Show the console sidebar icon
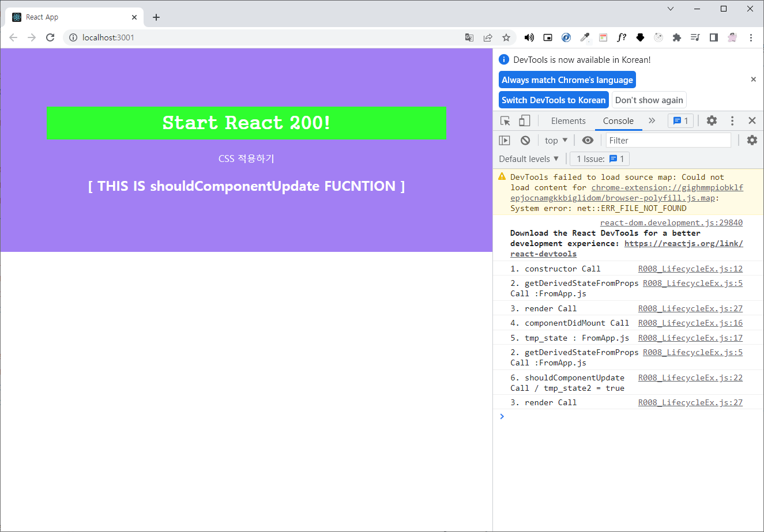The width and height of the screenshot is (764, 532). 505,140
